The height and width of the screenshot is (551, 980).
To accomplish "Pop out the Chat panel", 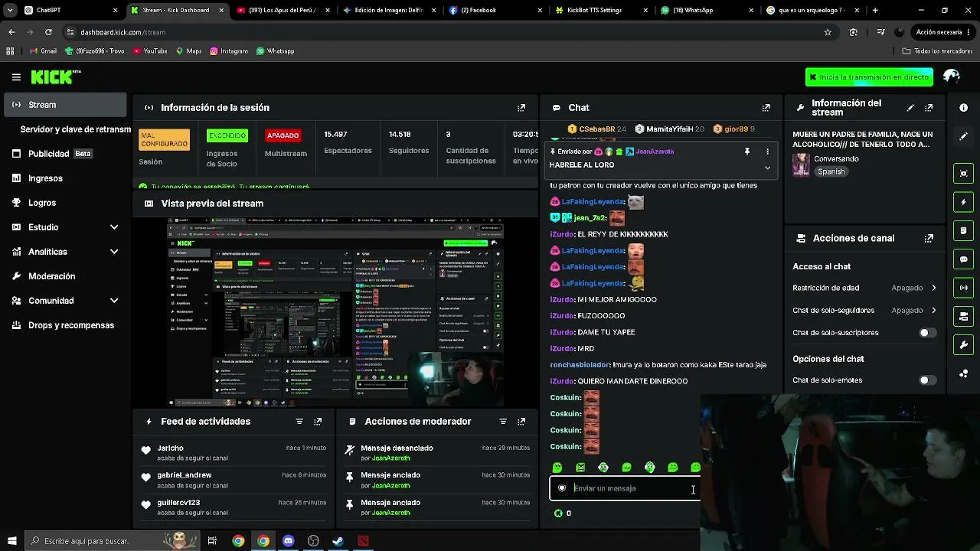I will tap(766, 108).
